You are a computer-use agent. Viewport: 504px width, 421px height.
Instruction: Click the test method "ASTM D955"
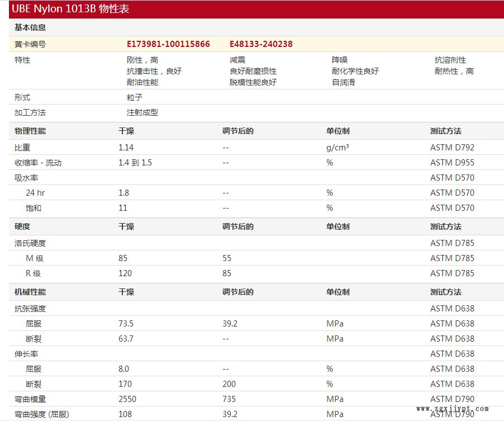point(452,163)
